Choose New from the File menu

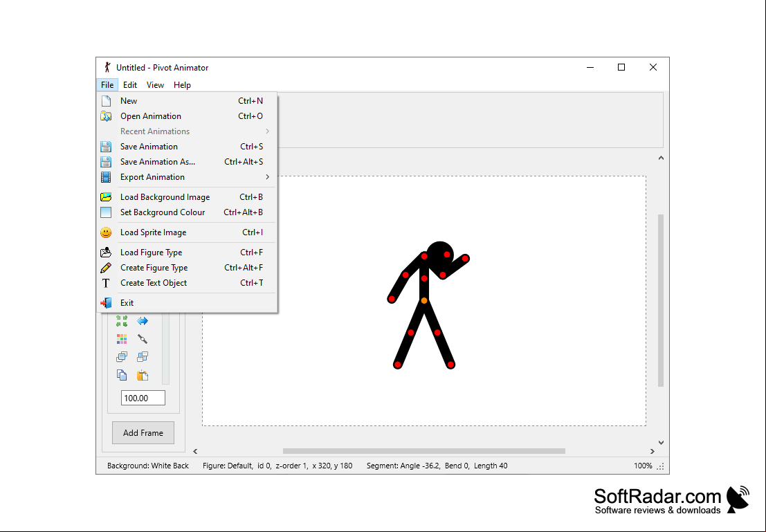[188, 101]
